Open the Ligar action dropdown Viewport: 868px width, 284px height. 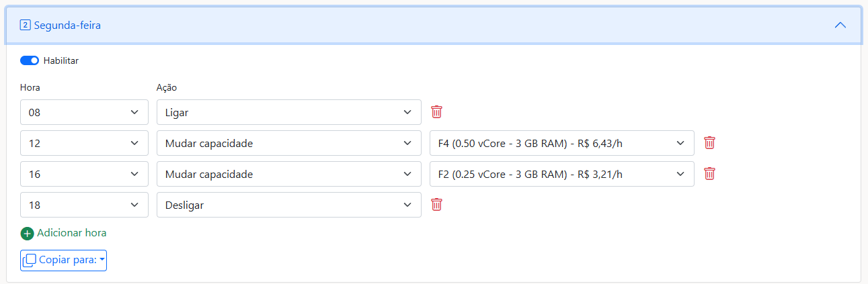288,112
